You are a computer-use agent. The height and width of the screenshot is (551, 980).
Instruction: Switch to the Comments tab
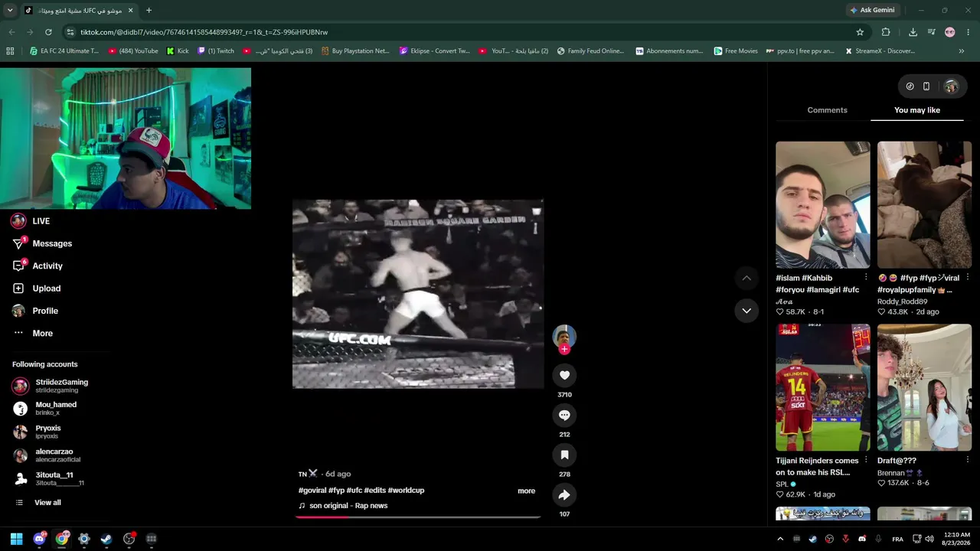[827, 110]
